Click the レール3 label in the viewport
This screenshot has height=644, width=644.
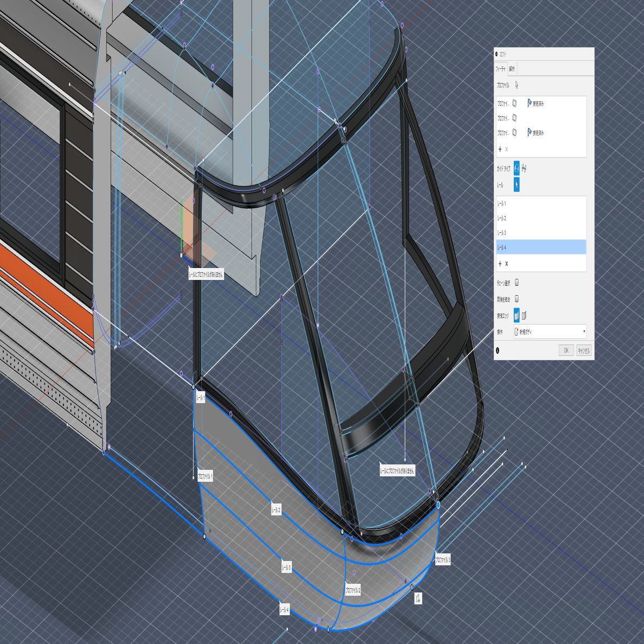point(286,567)
